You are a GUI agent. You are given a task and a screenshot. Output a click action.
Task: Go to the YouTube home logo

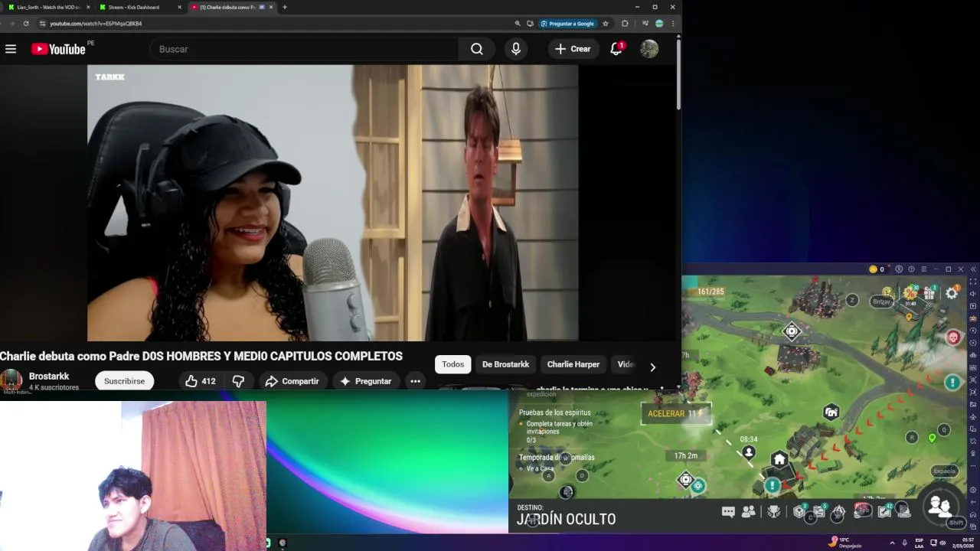coord(58,49)
